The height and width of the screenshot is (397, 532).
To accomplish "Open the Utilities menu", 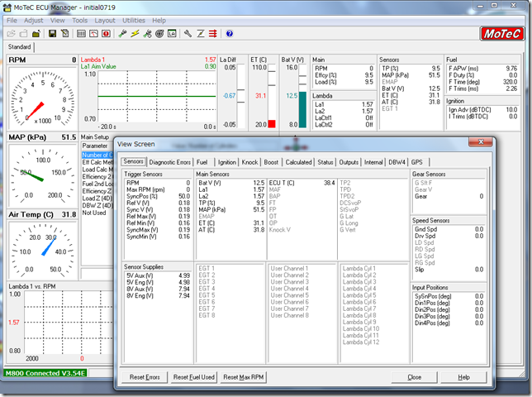I will coord(134,21).
